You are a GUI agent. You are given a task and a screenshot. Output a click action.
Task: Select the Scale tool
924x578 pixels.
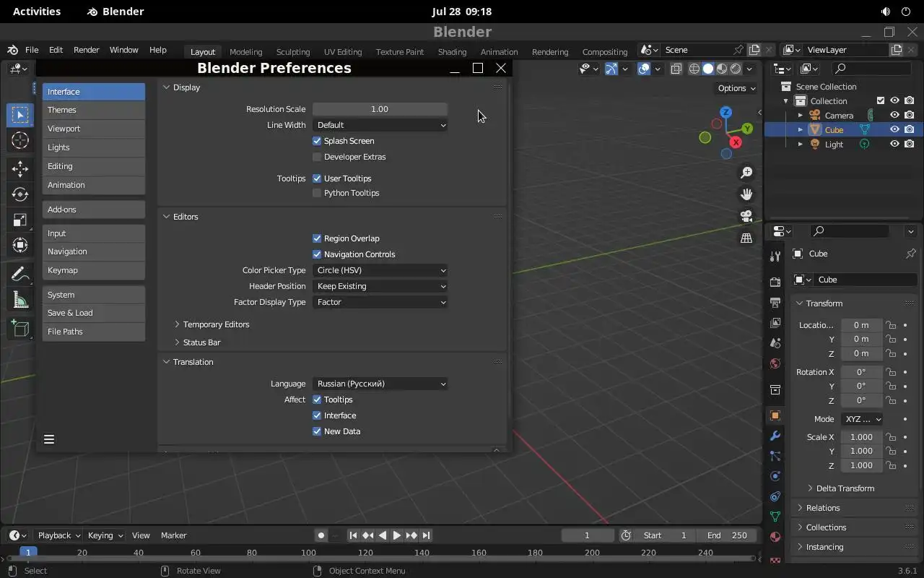[19, 220]
